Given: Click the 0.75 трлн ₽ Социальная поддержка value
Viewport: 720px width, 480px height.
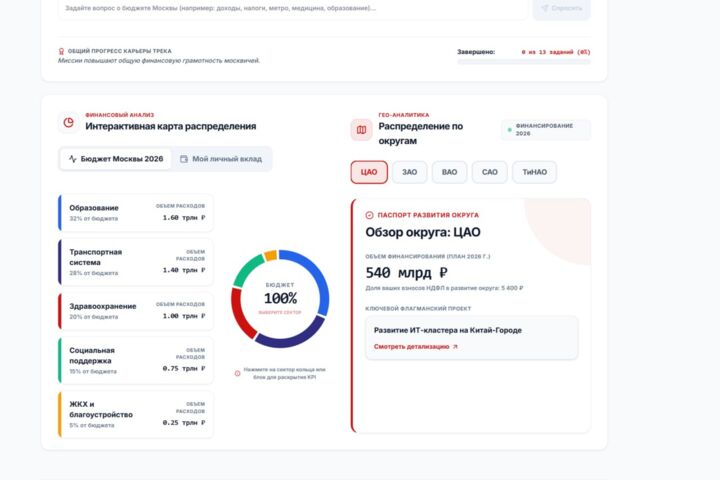Looking at the screenshot, I should 184,368.
